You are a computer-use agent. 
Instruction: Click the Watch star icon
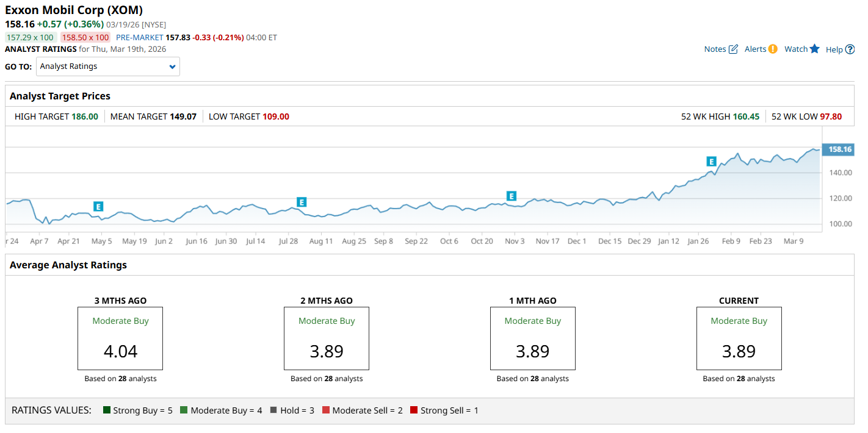pyautogui.click(x=815, y=49)
